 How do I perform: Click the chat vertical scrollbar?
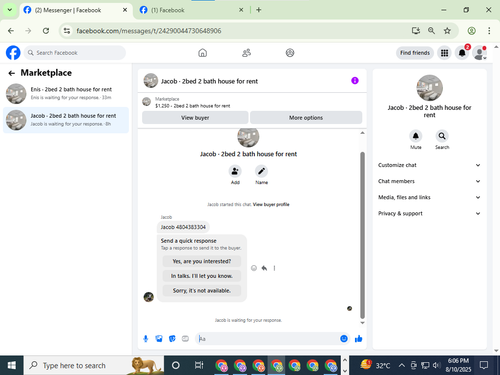click(x=362, y=235)
